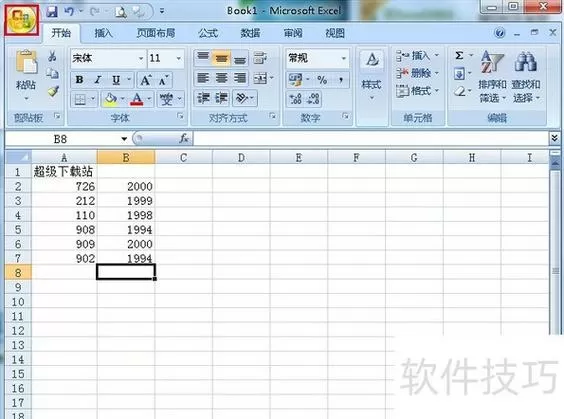The height and width of the screenshot is (419, 564).
Task: Open 排序和筛选 sort and filter
Action: coord(492,76)
